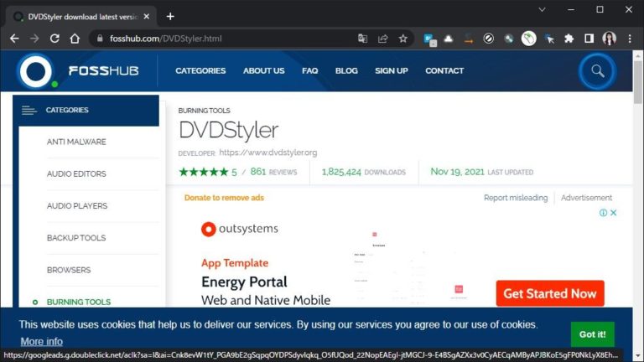Select Audio Editors in the sidebar
The width and height of the screenshot is (644, 362).
click(x=76, y=174)
